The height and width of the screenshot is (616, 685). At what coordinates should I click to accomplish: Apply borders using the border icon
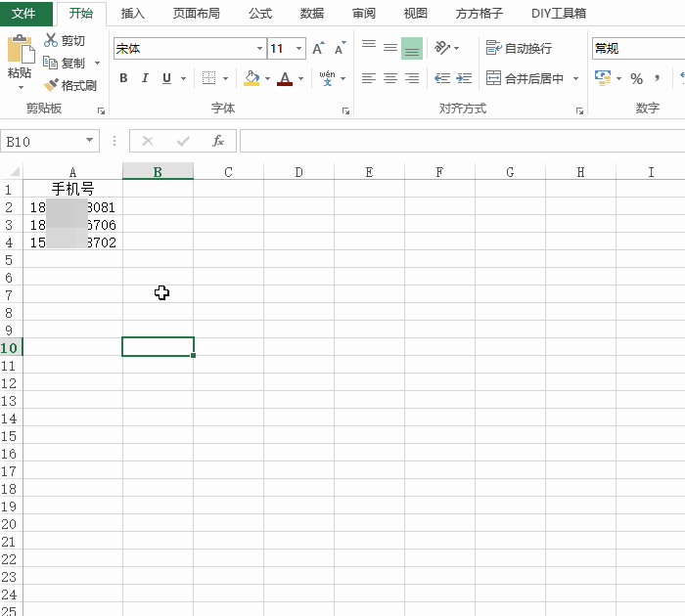click(x=208, y=78)
